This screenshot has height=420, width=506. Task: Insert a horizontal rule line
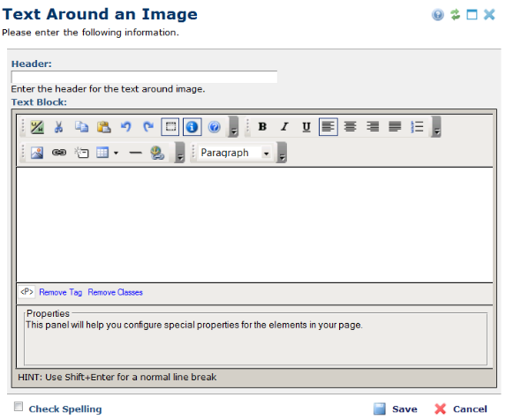[x=135, y=153]
